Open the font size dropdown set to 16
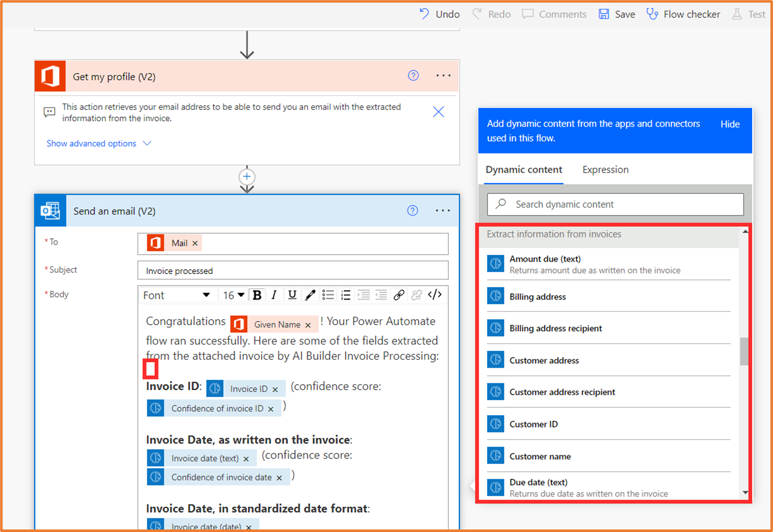Image resolution: width=773 pixels, height=532 pixels. click(x=233, y=295)
